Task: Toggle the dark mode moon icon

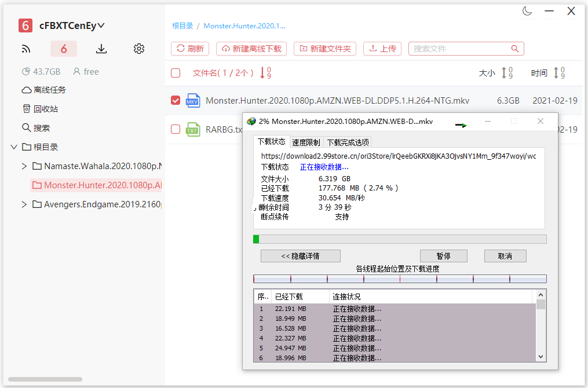Action: [x=527, y=11]
